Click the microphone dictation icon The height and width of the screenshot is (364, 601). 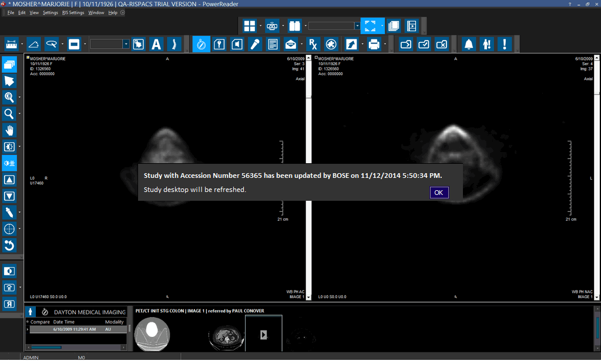[254, 44]
